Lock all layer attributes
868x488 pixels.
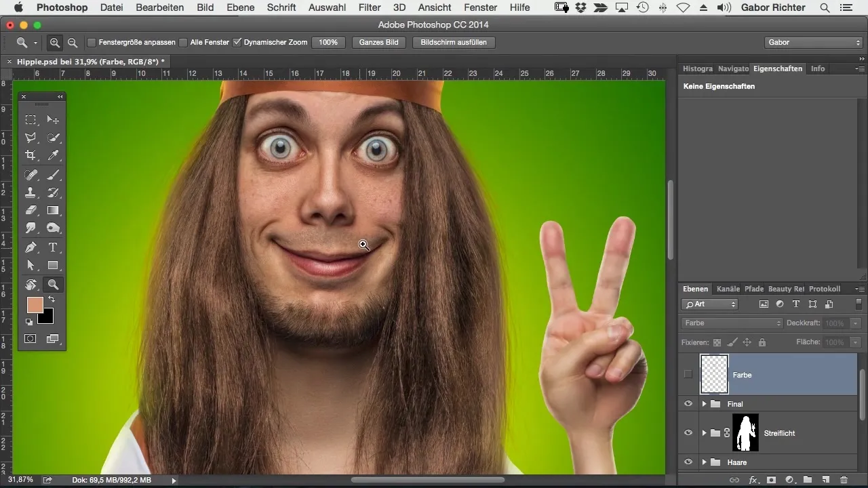coord(762,343)
